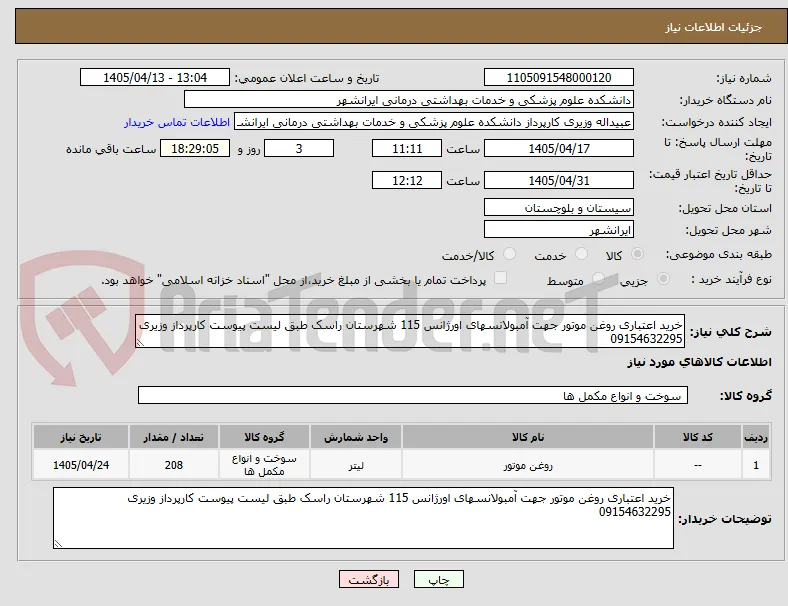Click the بازگشت back button
This screenshot has width=788, height=606.
[369, 579]
